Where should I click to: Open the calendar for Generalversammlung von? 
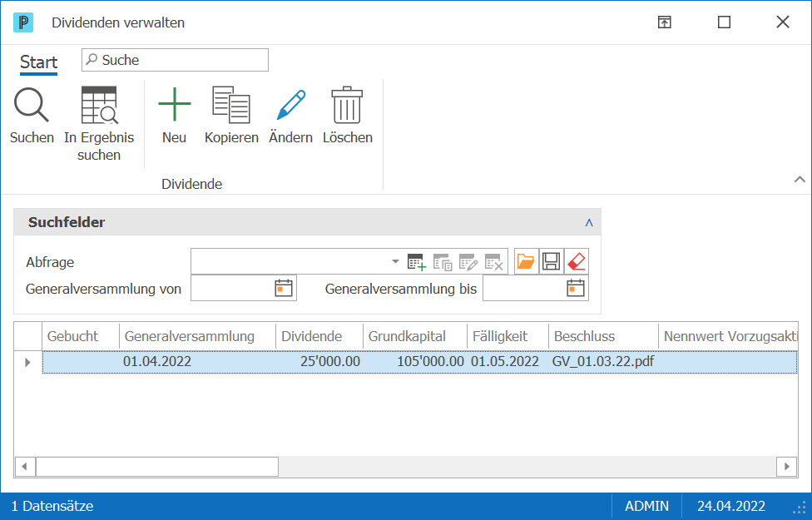pyautogui.click(x=284, y=288)
